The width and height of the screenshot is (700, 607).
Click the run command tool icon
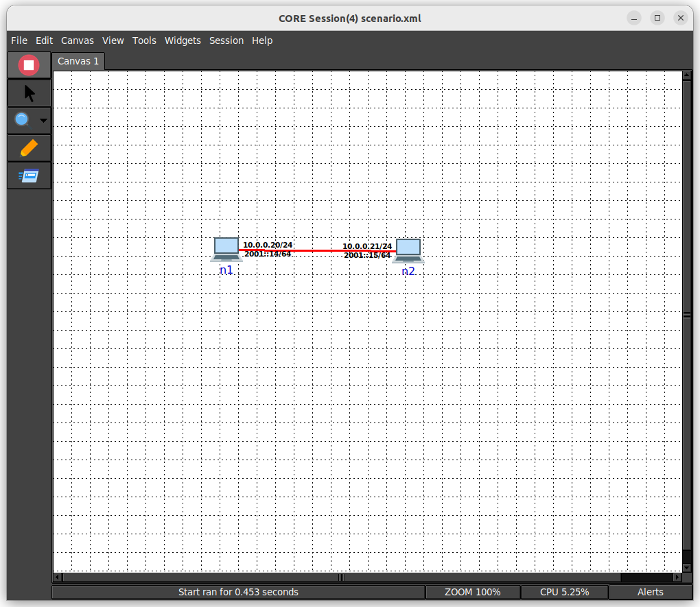pos(29,176)
